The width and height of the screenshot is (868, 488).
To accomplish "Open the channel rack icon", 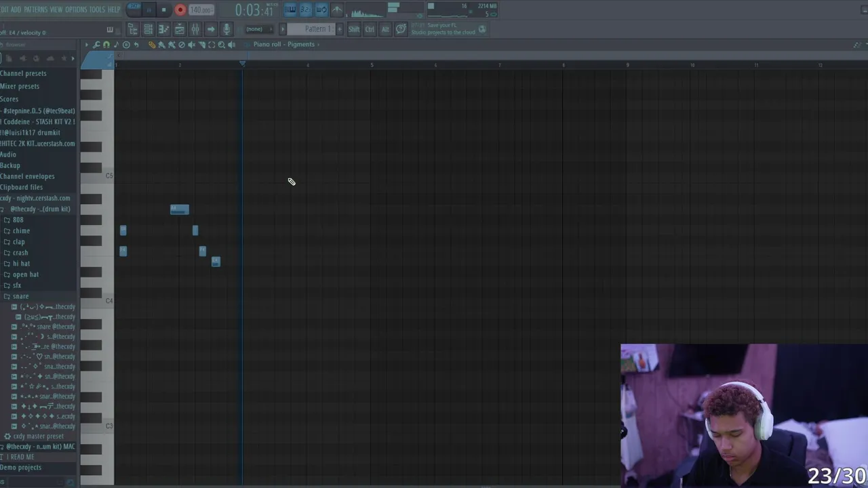I will (x=148, y=29).
